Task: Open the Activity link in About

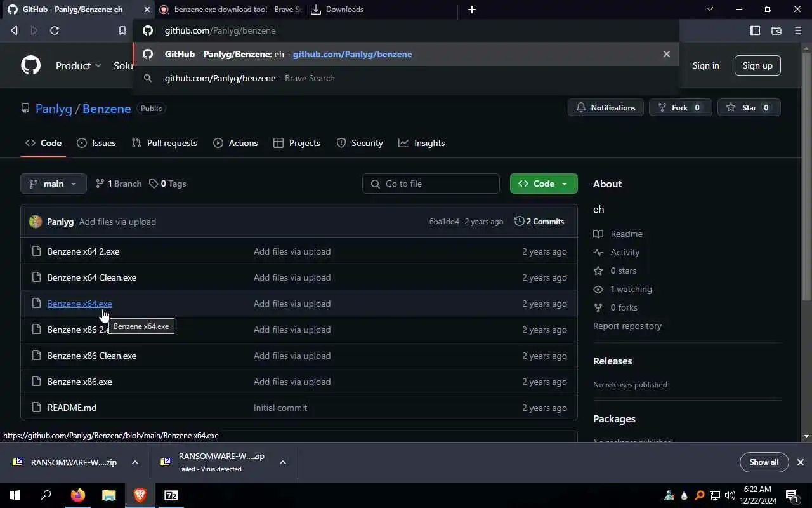Action: [x=617, y=252]
